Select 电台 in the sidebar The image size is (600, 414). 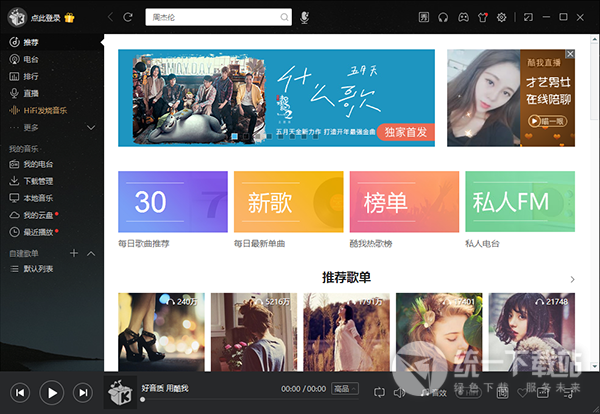coord(52,59)
